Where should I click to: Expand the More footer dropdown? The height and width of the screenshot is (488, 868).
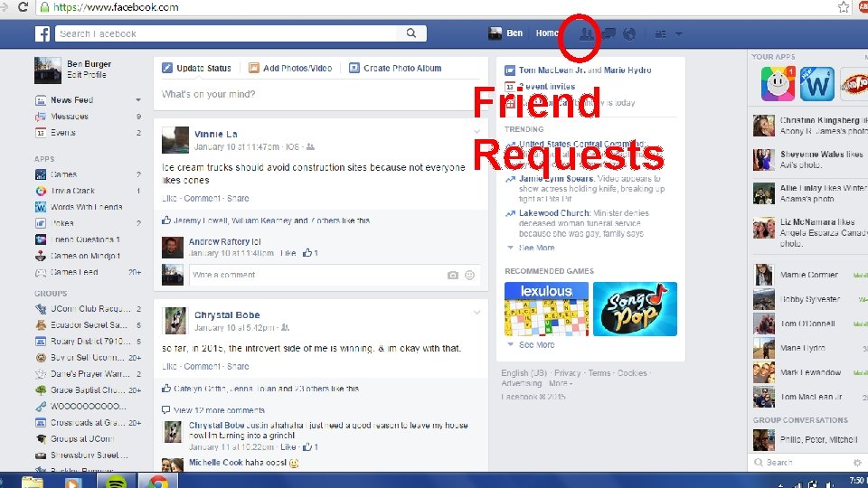[x=561, y=383]
